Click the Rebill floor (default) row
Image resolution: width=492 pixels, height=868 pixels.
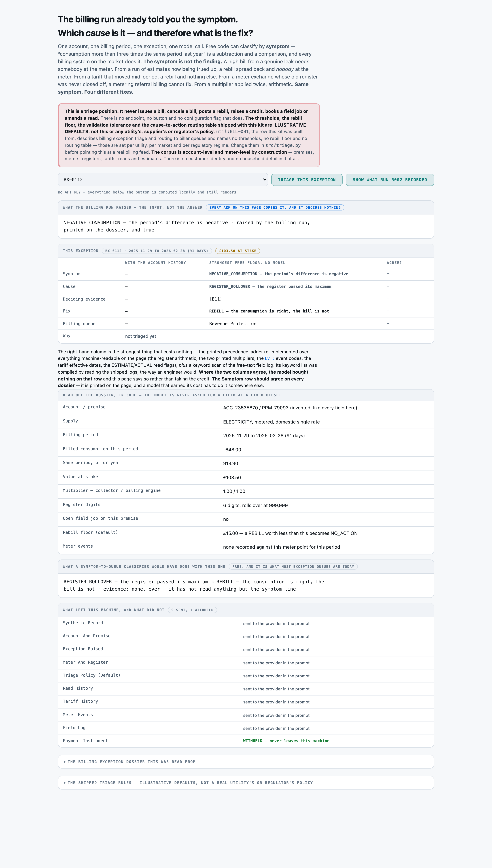[246, 533]
